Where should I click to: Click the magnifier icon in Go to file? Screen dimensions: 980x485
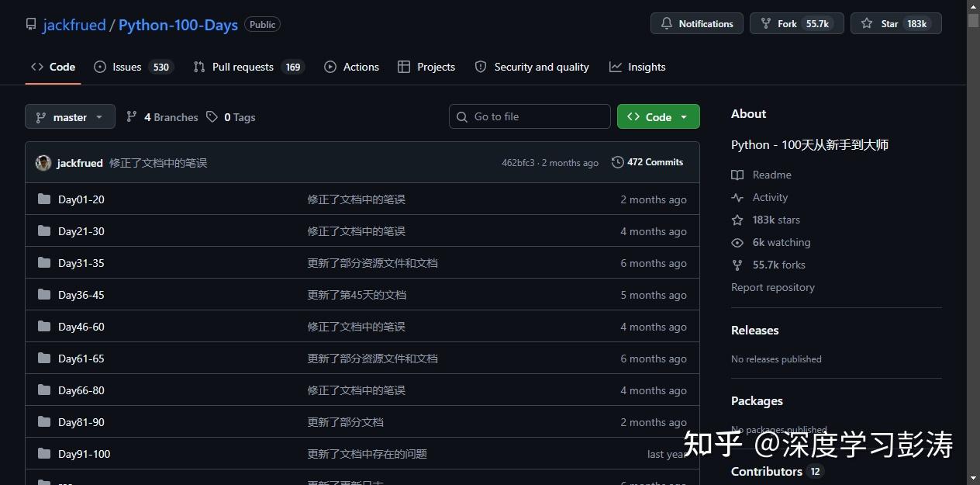(x=462, y=116)
